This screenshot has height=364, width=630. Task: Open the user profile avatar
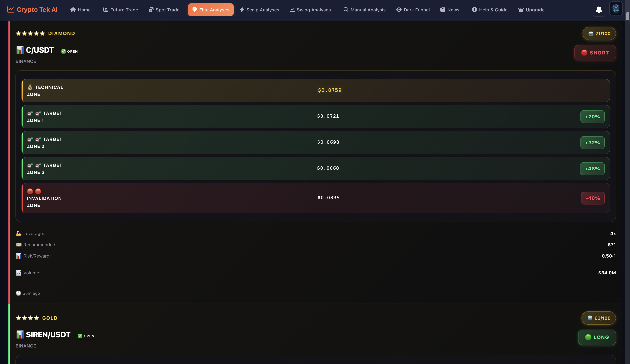tap(616, 9)
